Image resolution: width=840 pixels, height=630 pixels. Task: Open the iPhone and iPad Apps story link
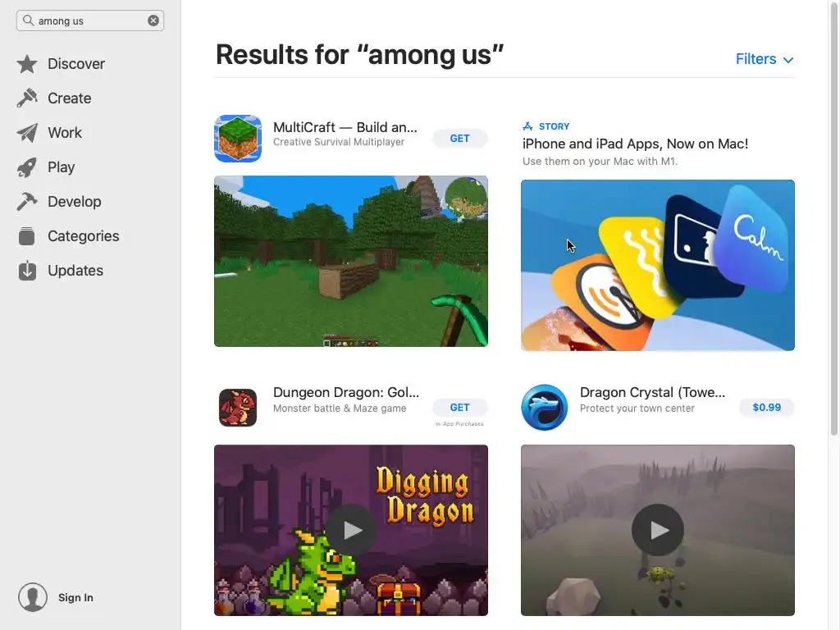click(x=636, y=144)
